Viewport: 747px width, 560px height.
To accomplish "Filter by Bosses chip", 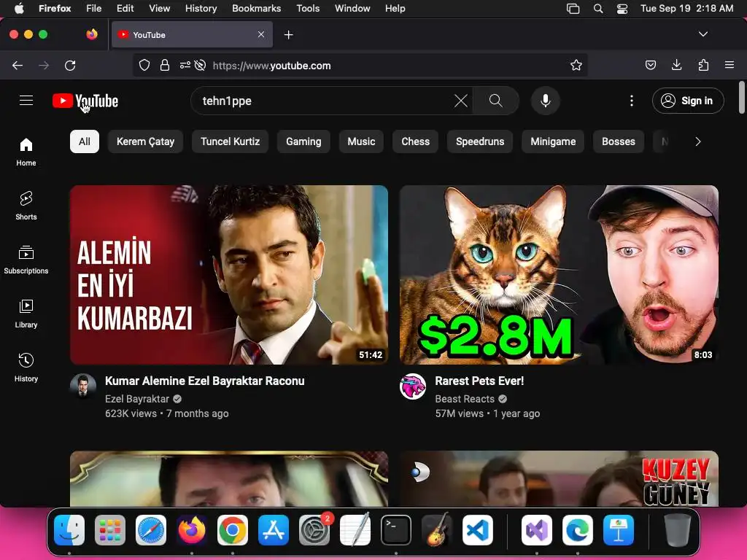I will 619,141.
